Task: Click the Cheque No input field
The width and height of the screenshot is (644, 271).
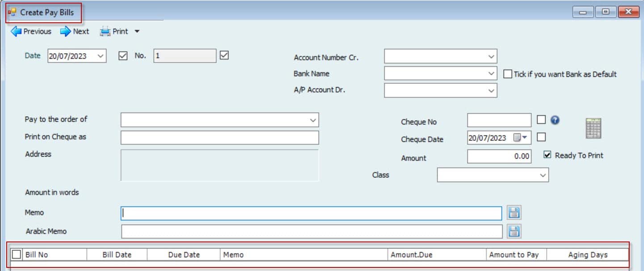Action: (499, 120)
